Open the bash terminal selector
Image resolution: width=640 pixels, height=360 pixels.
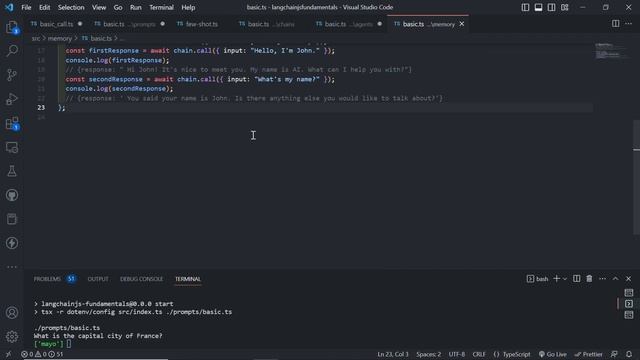537,279
